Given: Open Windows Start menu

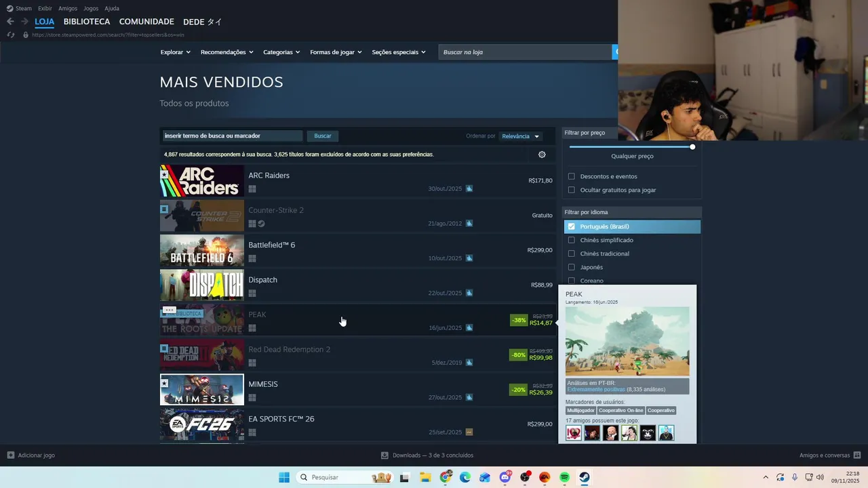Looking at the screenshot, I should [x=284, y=477].
